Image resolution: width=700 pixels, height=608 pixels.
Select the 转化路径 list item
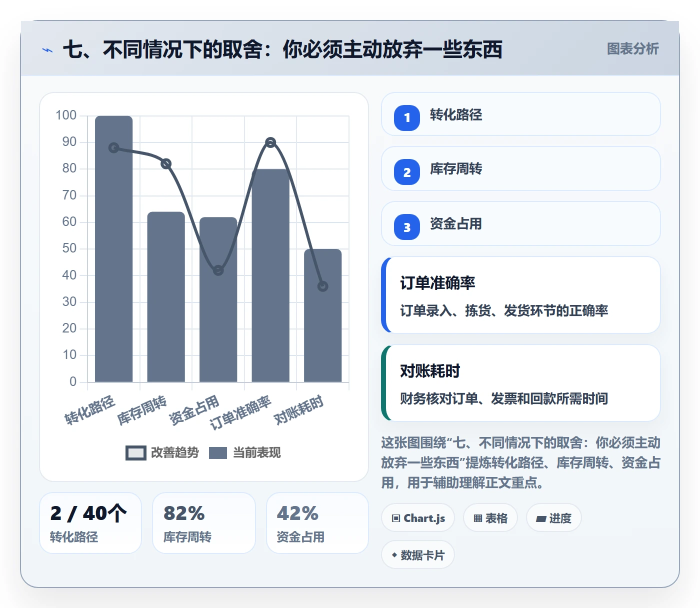point(521,114)
